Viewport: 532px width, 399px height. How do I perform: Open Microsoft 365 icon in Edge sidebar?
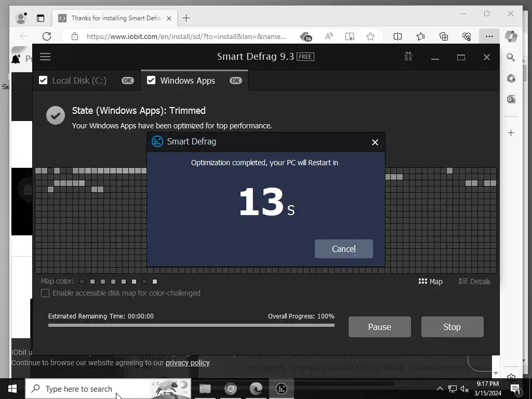tap(511, 78)
